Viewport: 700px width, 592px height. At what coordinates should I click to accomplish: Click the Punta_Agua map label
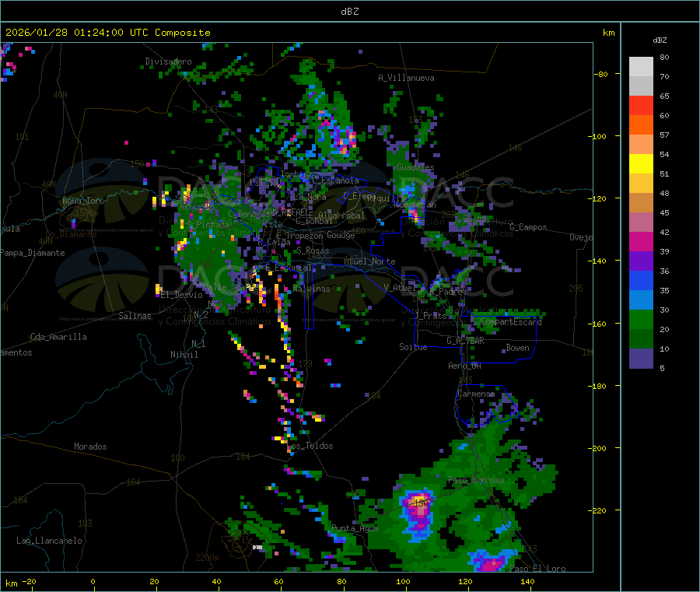tap(355, 529)
